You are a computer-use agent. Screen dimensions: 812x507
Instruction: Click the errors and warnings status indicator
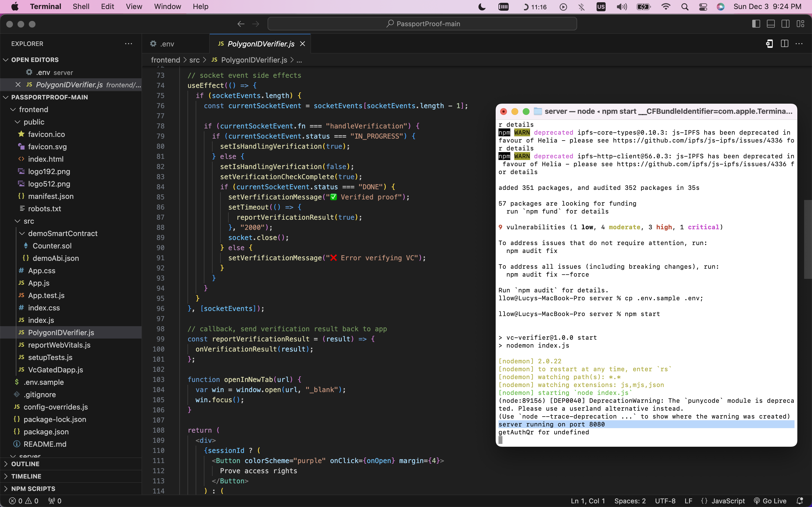coord(24,501)
